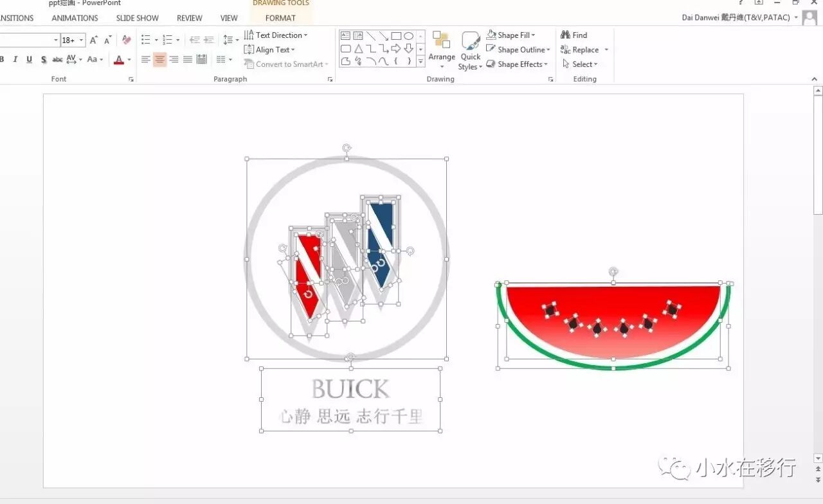Open the Select menu in Editing

580,64
